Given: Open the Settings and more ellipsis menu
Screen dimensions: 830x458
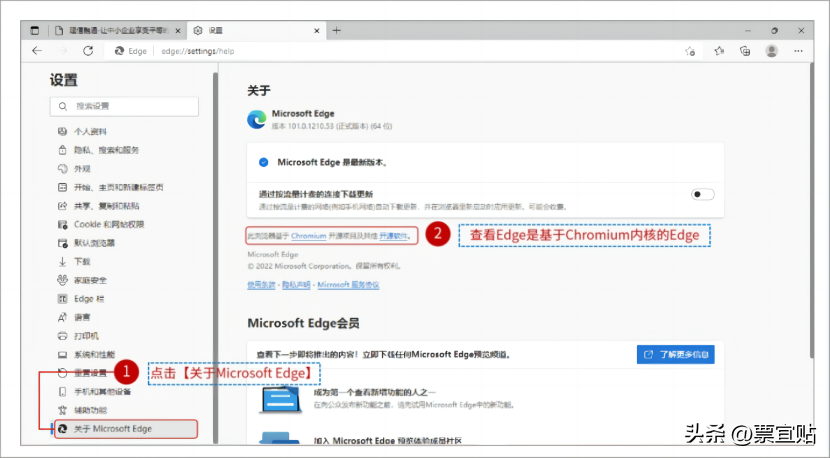Looking at the screenshot, I should click(x=798, y=51).
